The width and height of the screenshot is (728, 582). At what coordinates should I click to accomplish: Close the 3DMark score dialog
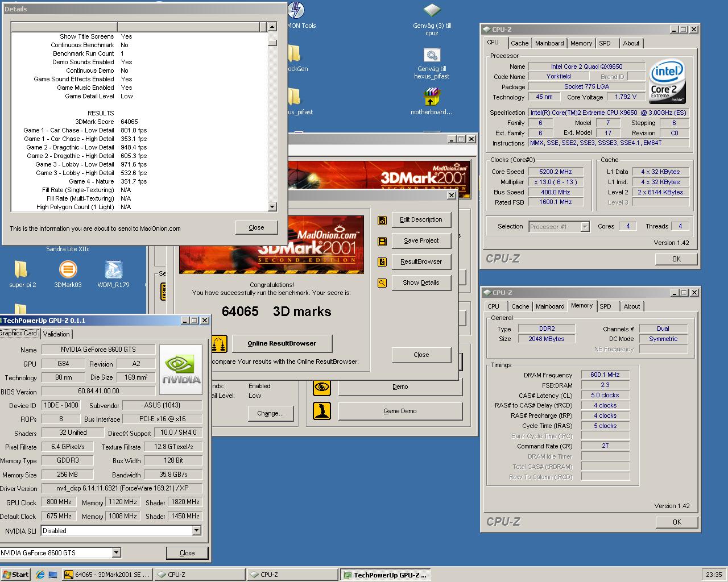[x=421, y=355]
